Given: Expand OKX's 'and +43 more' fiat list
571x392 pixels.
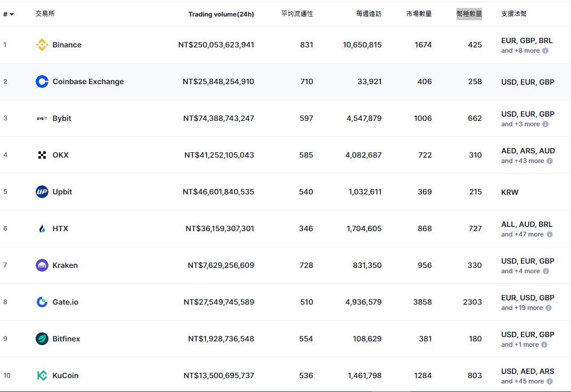Looking at the screenshot, I should pos(523,161).
